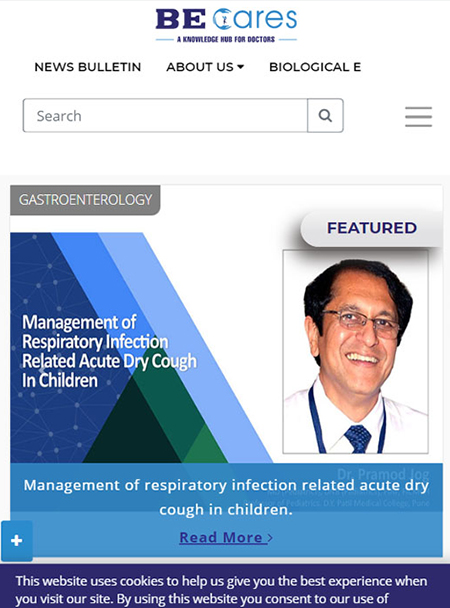The width and height of the screenshot is (450, 608).
Task: Open the Biological E menu item
Action: pos(315,67)
